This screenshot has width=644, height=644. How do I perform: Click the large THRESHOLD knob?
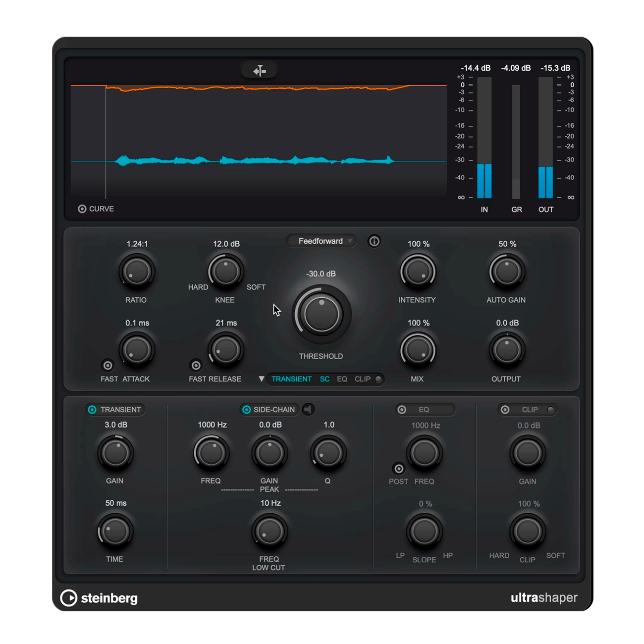[322, 314]
